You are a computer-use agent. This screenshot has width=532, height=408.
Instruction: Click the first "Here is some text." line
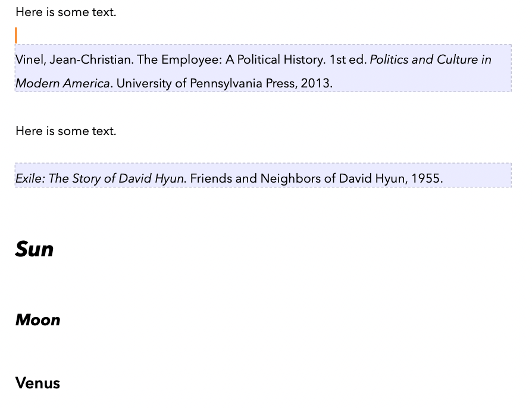click(65, 12)
